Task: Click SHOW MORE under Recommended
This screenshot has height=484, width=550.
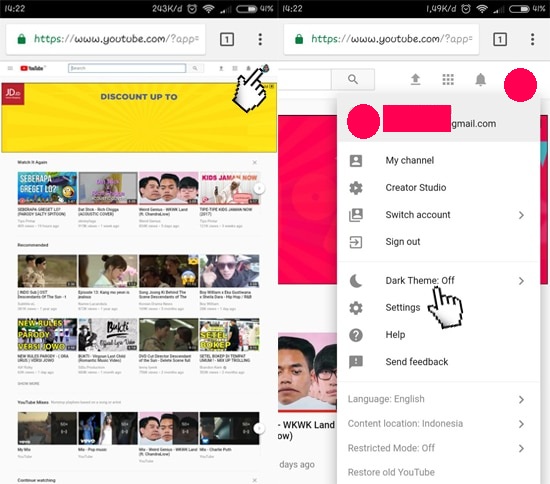Action: [28, 383]
